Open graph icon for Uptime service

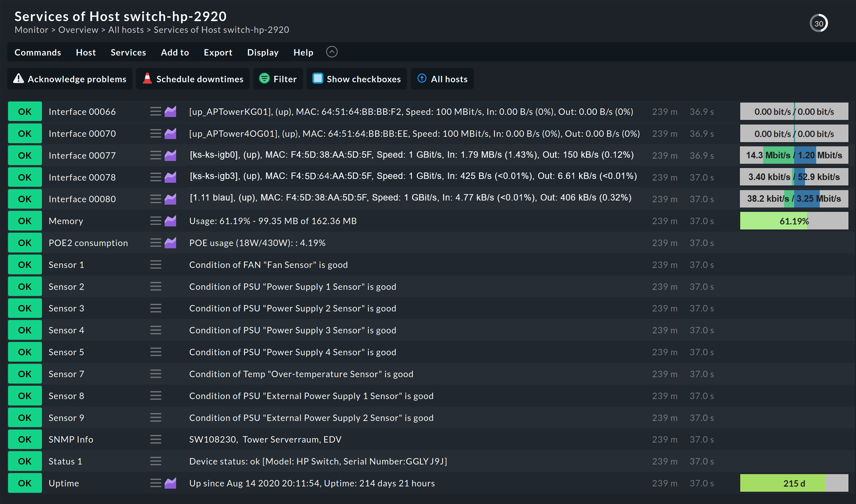170,483
